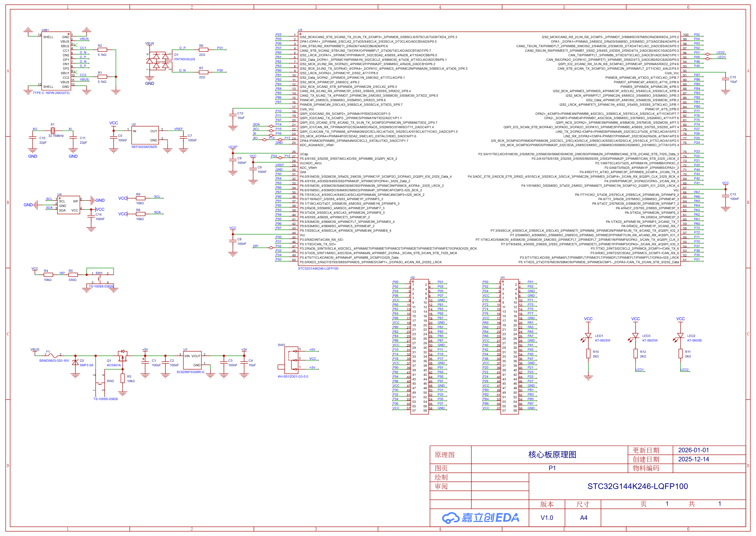The height and width of the screenshot is (536, 756).
Task: Select the REF3025AIDBZR reference U2
Action: pos(145,135)
